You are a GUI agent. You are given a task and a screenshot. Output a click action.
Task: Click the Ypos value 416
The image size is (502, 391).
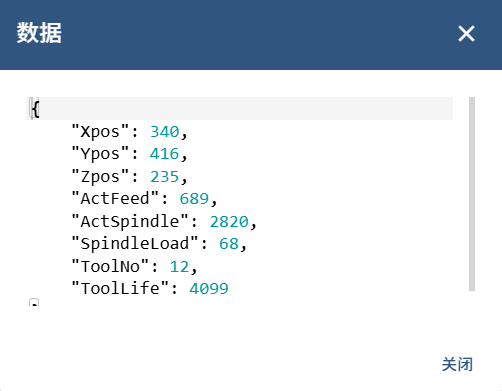click(x=164, y=154)
